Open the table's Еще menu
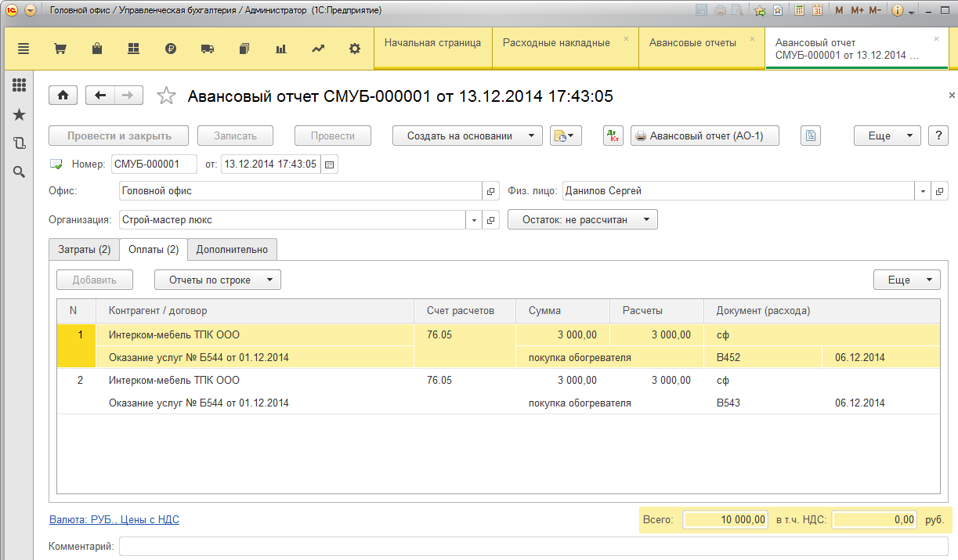Image resolution: width=958 pixels, height=560 pixels. coord(907,280)
